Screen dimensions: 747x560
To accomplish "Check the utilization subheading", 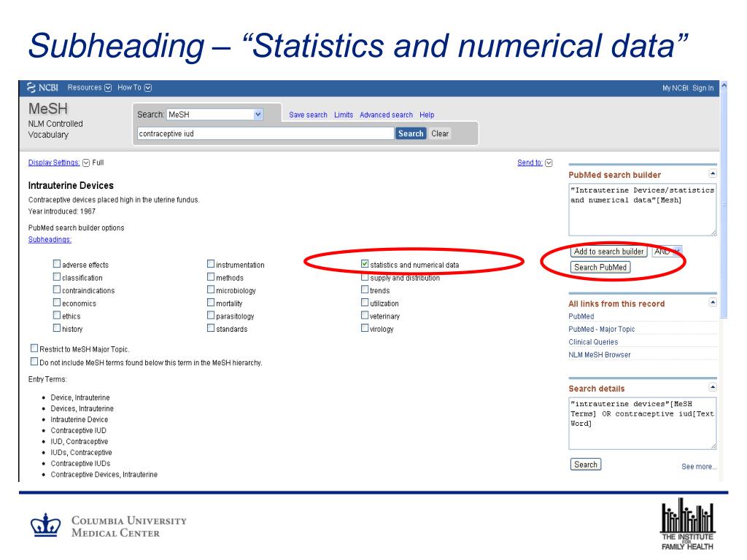I will click(x=365, y=303).
